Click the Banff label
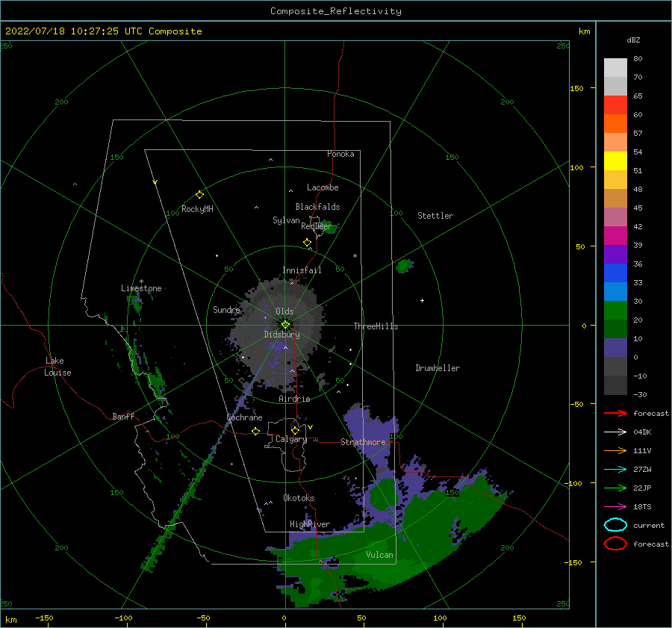 (x=123, y=416)
